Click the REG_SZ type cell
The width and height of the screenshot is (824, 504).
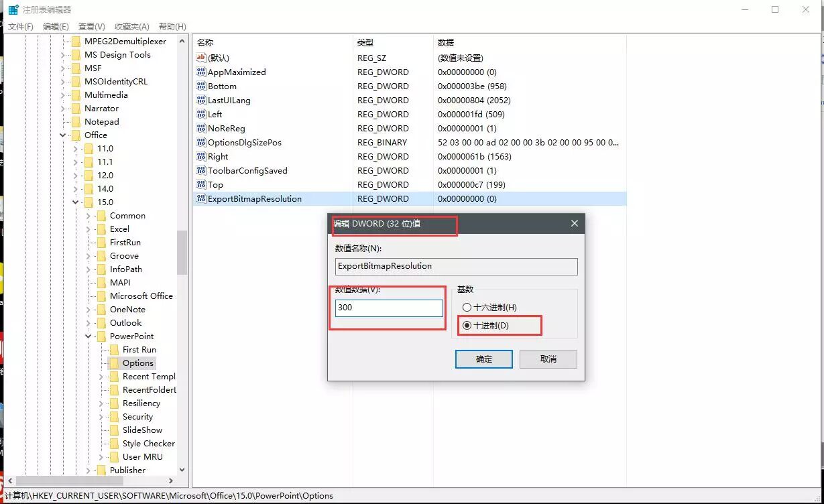coord(372,58)
